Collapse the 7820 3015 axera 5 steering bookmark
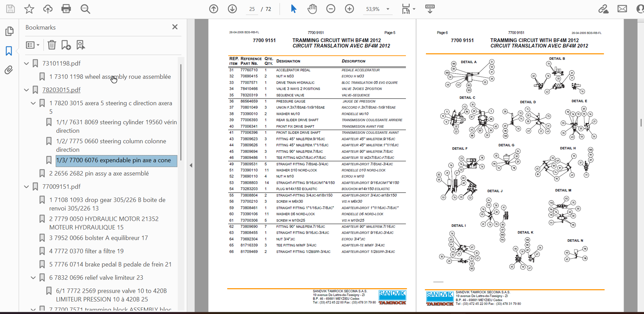This screenshot has height=314, width=644. click(x=33, y=103)
